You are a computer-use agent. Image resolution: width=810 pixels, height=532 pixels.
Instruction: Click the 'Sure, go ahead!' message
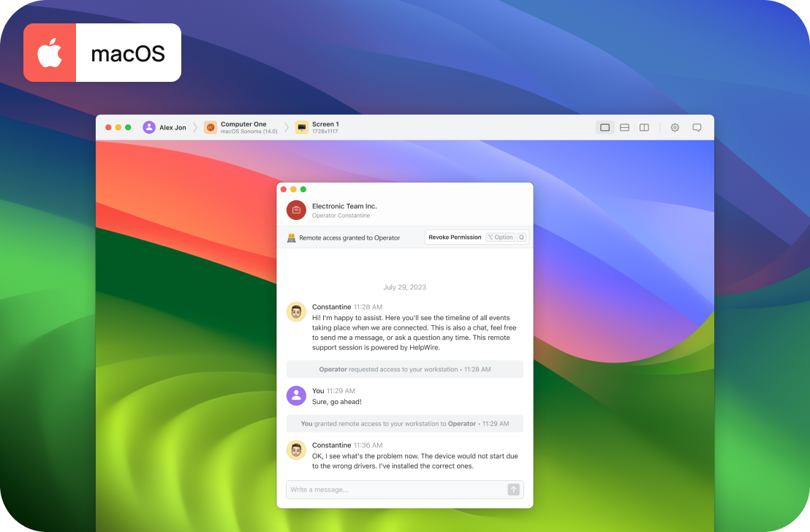click(x=337, y=402)
